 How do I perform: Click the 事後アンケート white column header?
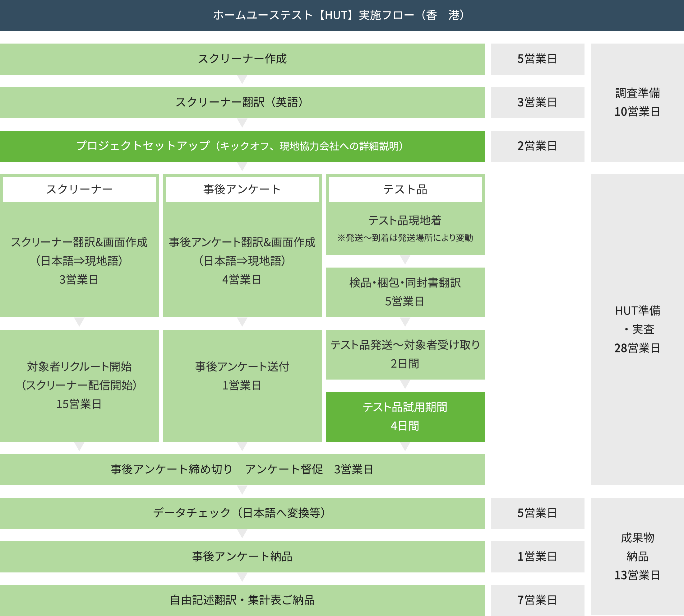(242, 189)
